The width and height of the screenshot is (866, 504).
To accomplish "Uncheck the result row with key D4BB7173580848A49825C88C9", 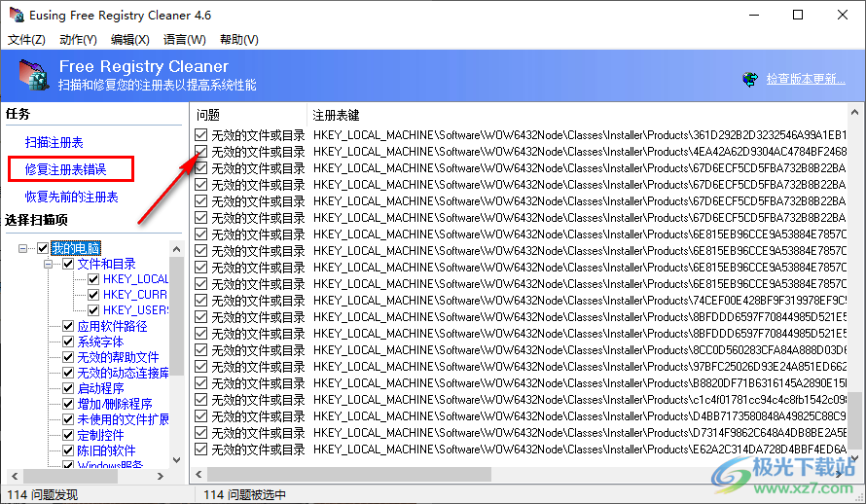I will tap(201, 416).
